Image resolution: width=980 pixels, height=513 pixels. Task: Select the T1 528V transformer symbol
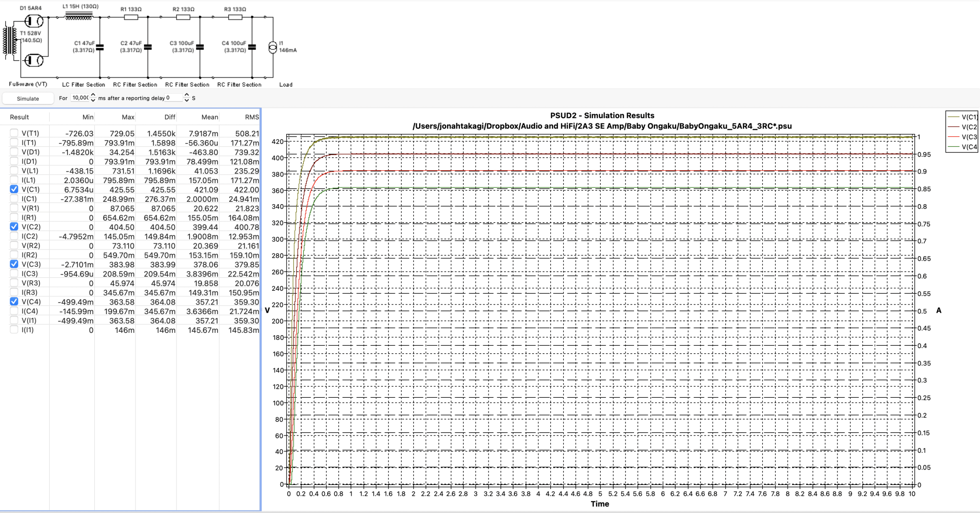10,41
